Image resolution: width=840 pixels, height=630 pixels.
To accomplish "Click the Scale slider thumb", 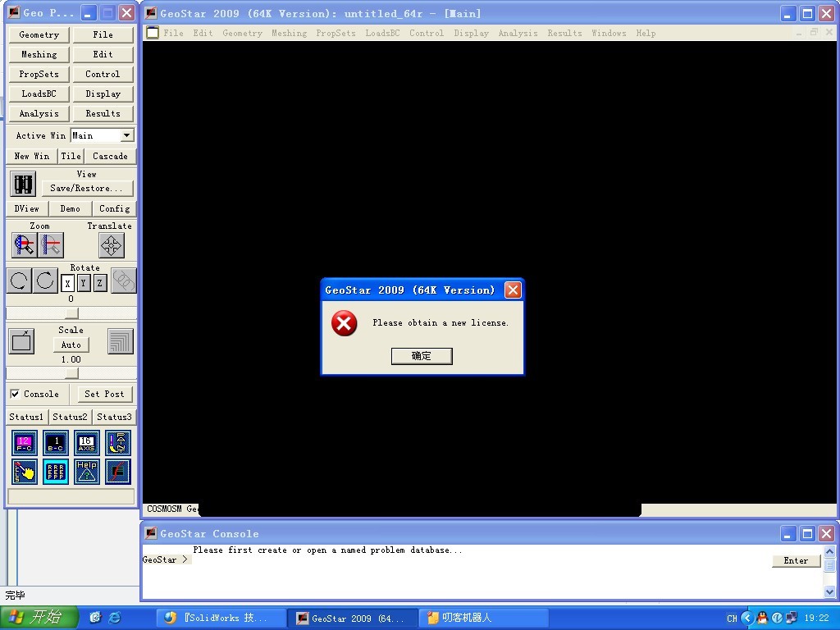I will (x=72, y=373).
